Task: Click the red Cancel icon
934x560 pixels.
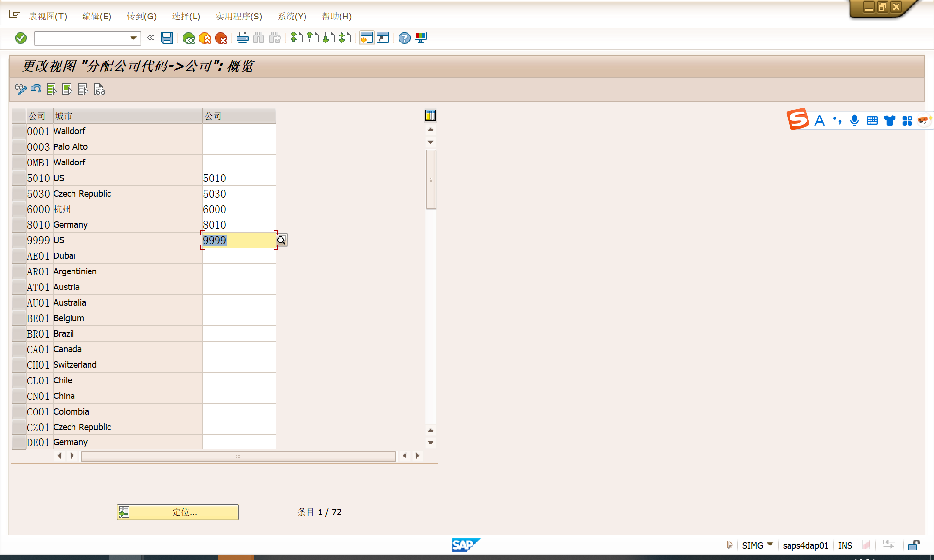Action: pos(221,38)
